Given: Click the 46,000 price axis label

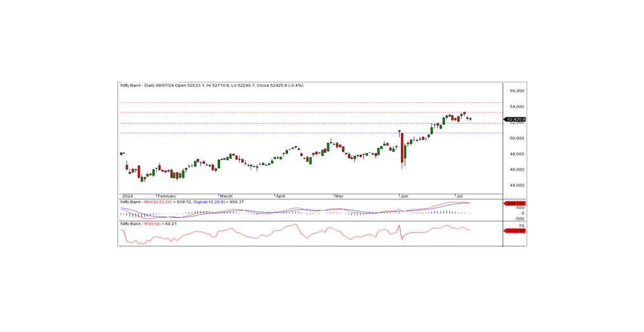Looking at the screenshot, I should pyautogui.click(x=516, y=169).
